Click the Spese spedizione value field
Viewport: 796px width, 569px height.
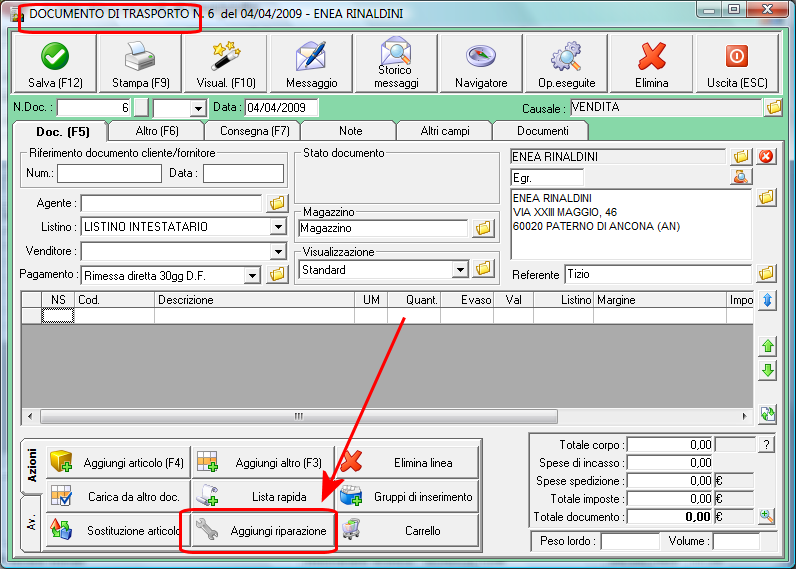(670, 481)
